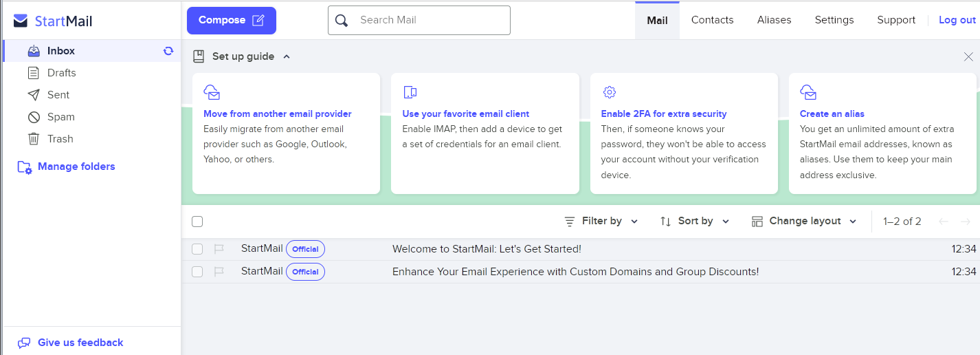Click the Sort by arrows icon
Viewport: 980px width, 355px height.
tap(665, 222)
